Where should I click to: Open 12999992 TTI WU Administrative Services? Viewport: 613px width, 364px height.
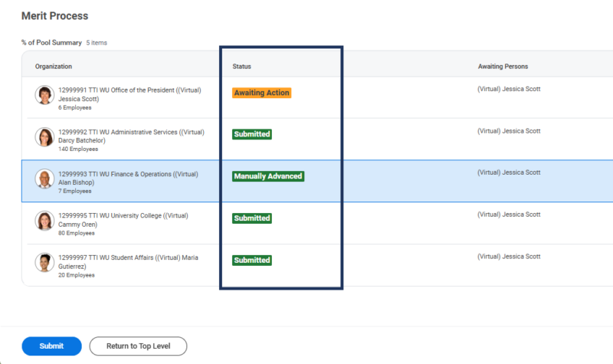pyautogui.click(x=131, y=136)
